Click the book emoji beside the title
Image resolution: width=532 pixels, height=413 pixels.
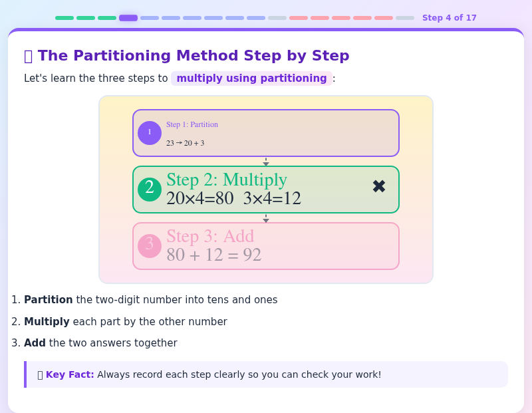point(27,56)
